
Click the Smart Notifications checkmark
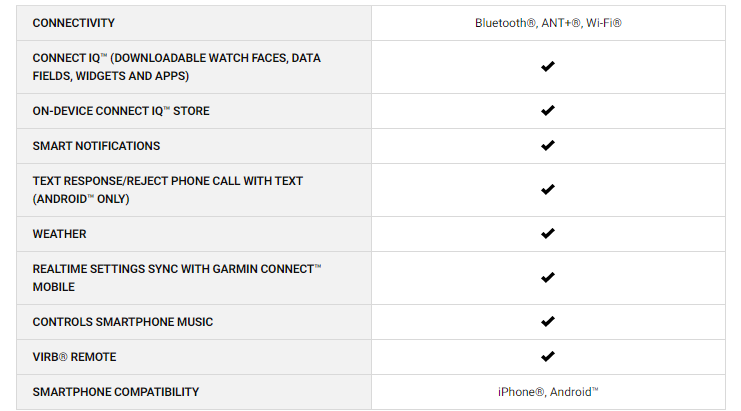[x=547, y=146]
